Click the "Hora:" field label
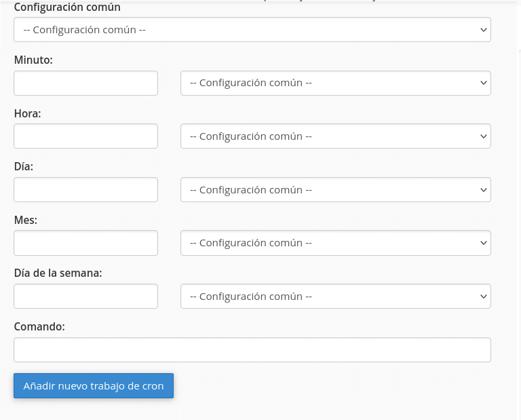 click(27, 113)
